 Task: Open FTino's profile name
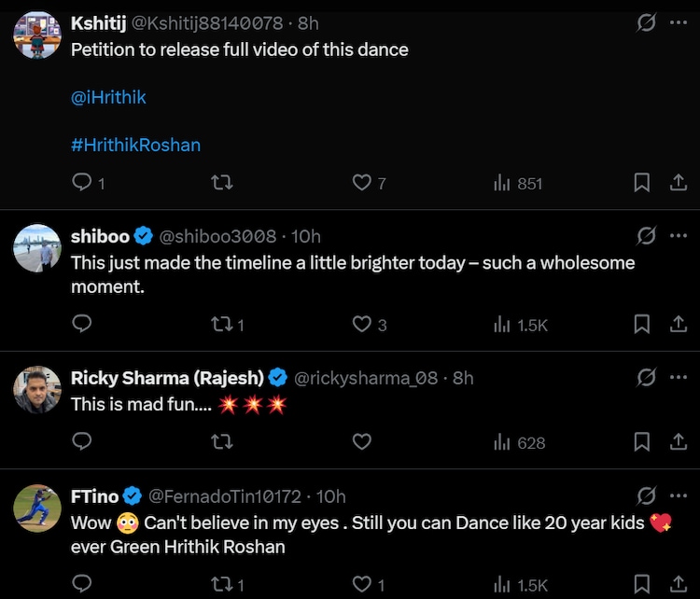coord(94,496)
